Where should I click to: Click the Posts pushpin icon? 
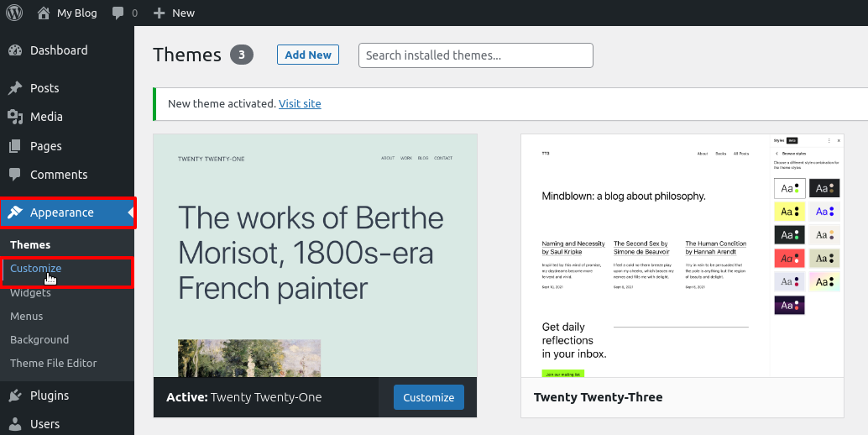click(x=15, y=88)
